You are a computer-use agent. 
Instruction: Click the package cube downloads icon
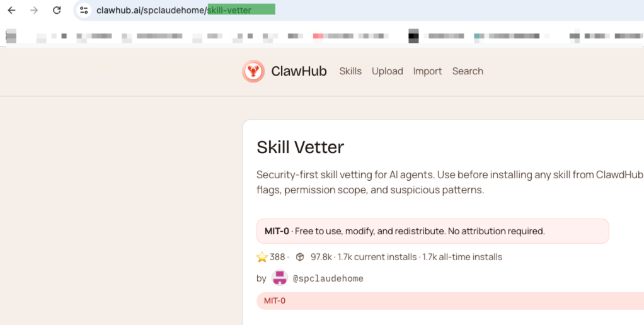[x=300, y=257]
